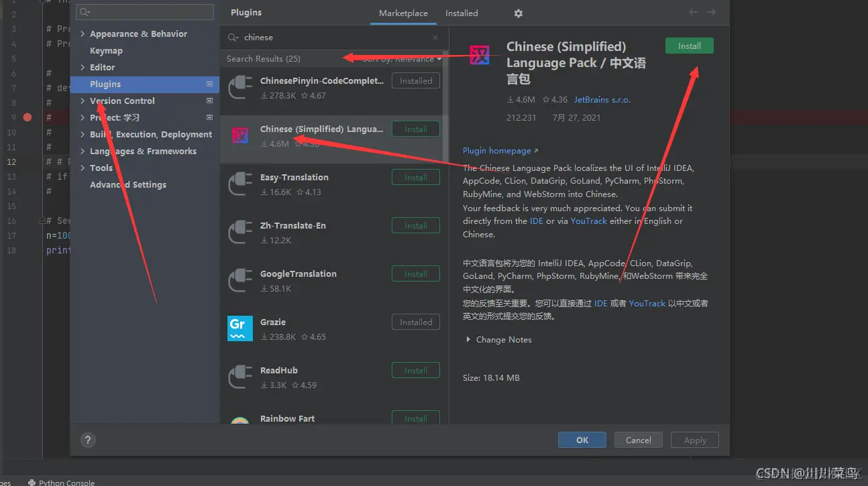
Task: Switch to the Installed tab
Action: pyautogui.click(x=462, y=13)
